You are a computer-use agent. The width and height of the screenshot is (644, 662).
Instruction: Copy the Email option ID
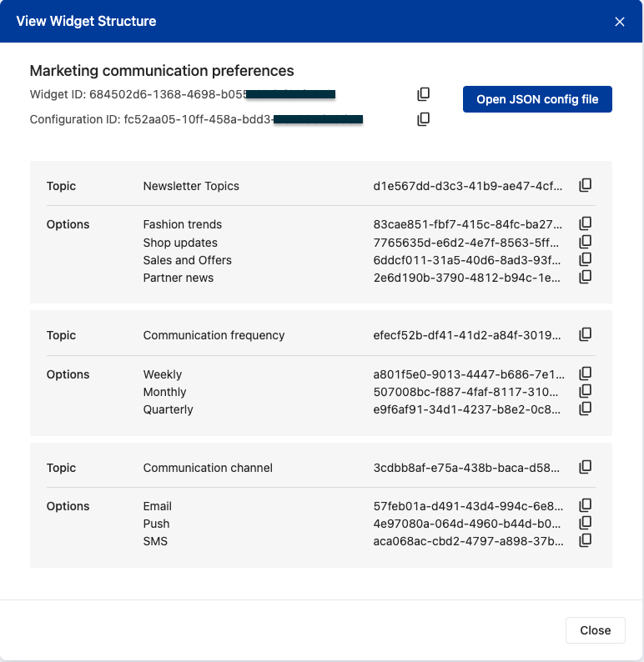click(586, 505)
